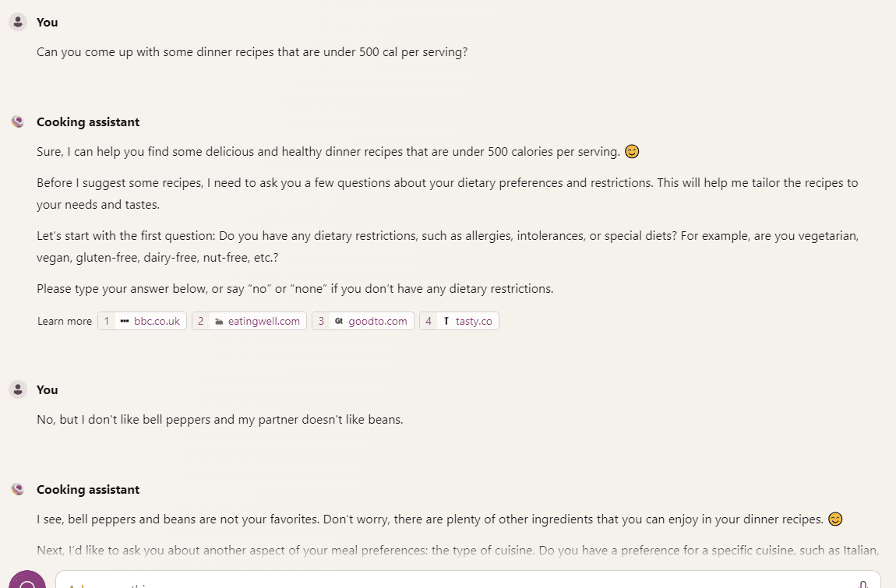Click the first user avatar icon
This screenshot has height=588, width=896.
click(18, 22)
